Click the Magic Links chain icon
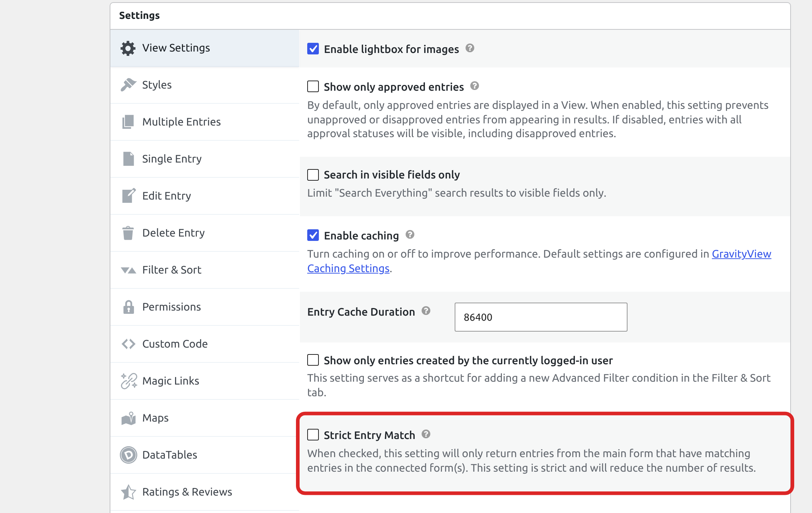The image size is (812, 513). 129,381
